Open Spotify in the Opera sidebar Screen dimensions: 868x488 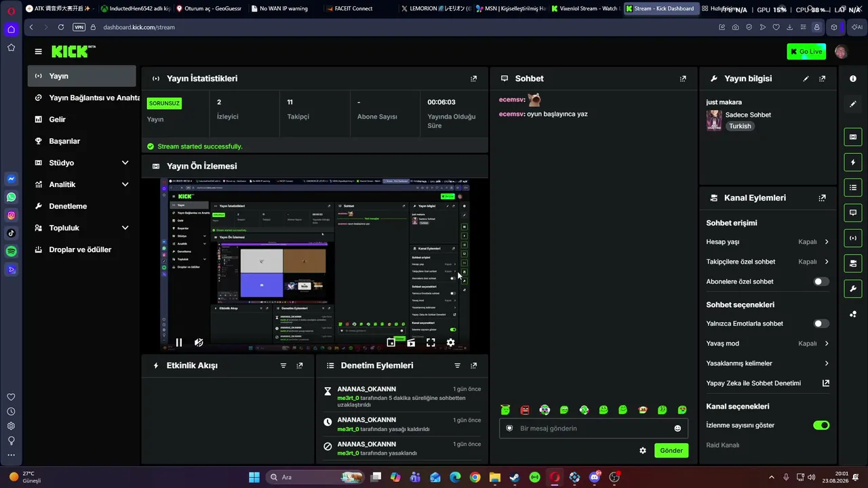pos(12,251)
